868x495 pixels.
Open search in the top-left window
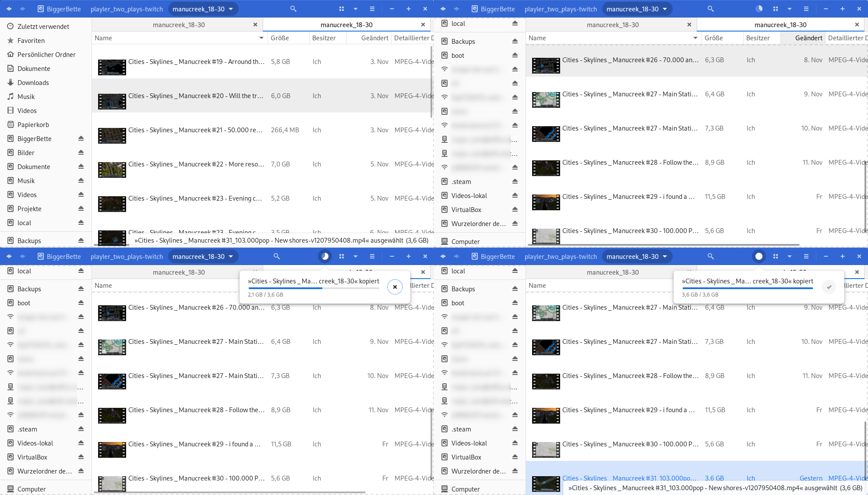pos(293,9)
